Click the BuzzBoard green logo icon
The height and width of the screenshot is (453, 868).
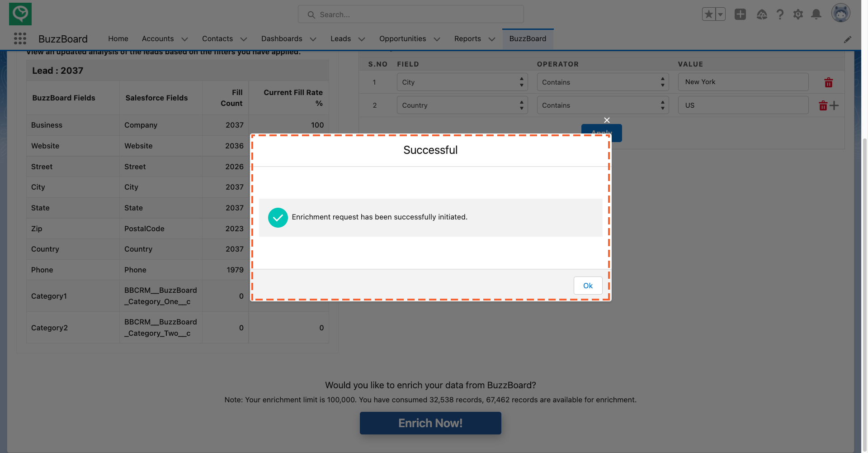click(20, 14)
